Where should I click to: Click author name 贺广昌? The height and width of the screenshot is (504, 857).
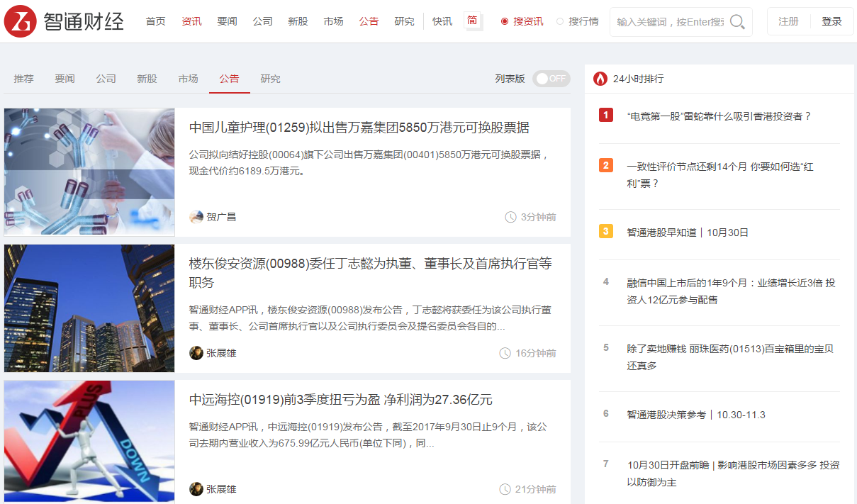click(221, 217)
